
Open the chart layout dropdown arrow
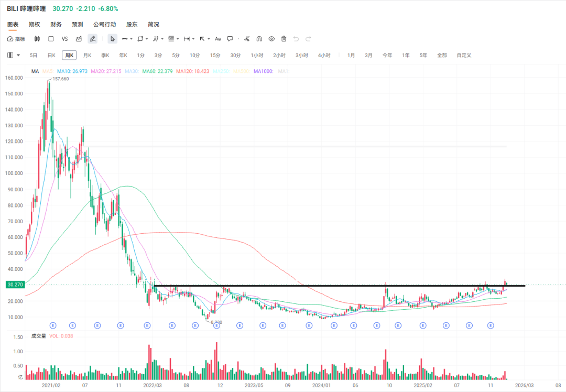click(x=19, y=55)
